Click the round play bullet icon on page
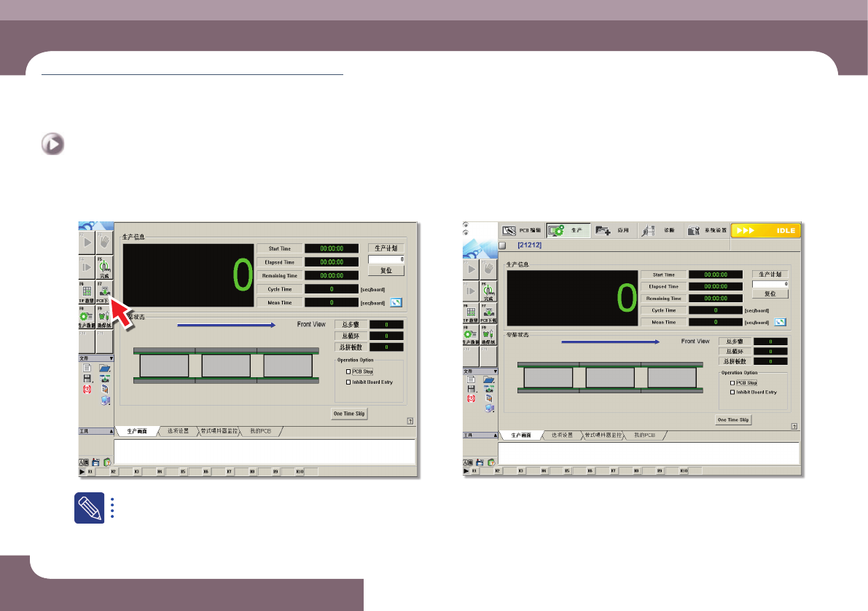Viewport: 868px width, 611px height. tap(52, 143)
